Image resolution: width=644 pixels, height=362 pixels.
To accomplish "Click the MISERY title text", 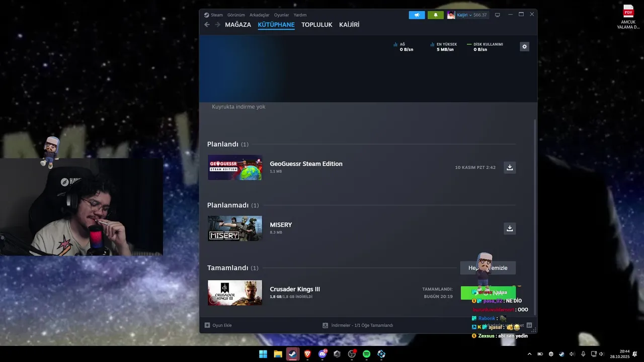I will 281,225.
